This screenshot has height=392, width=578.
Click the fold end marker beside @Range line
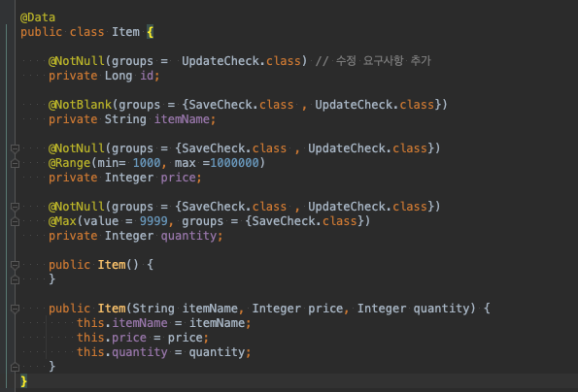15,163
